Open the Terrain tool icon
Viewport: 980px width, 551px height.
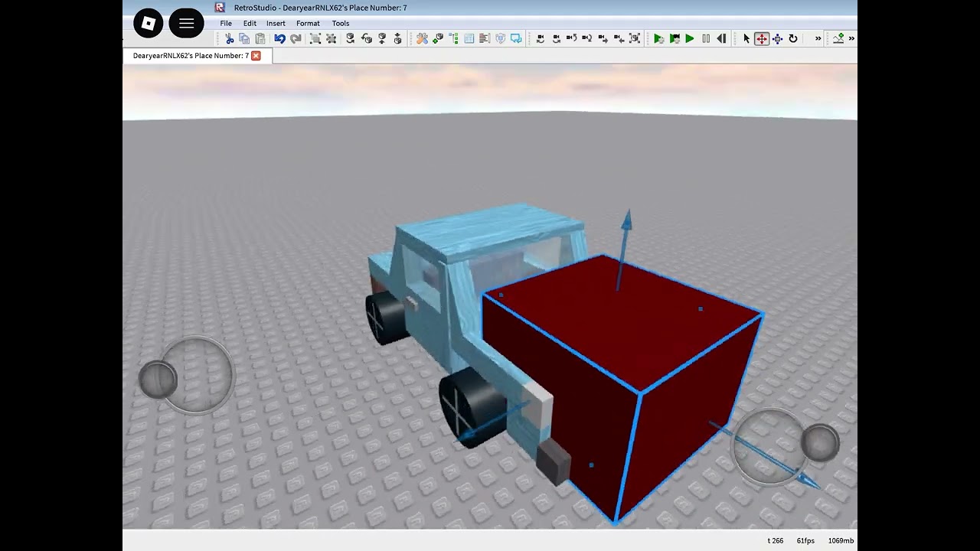click(x=838, y=38)
